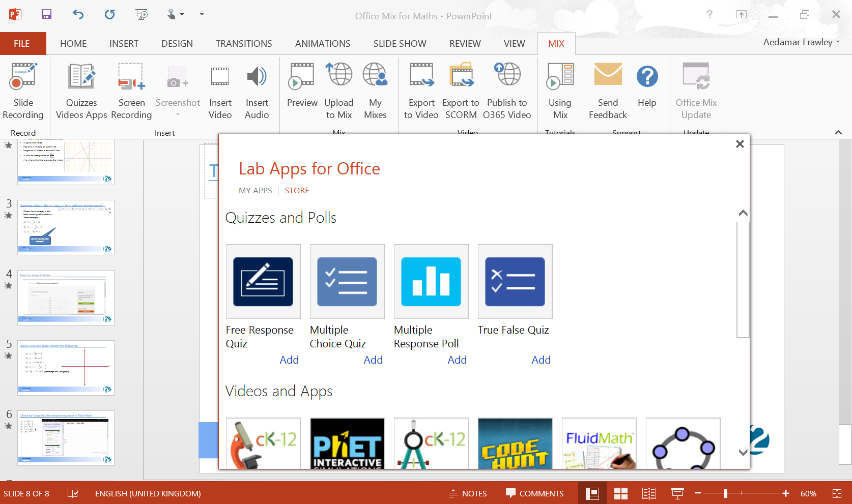Viewport: 852px width, 504px height.
Task: Switch to the TRANSITIONS tab
Action: point(244,44)
